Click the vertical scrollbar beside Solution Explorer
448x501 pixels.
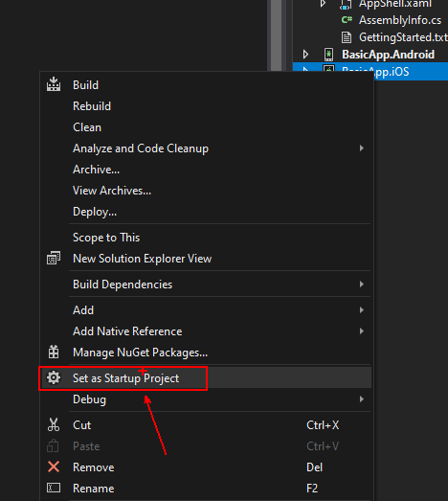pos(277,35)
